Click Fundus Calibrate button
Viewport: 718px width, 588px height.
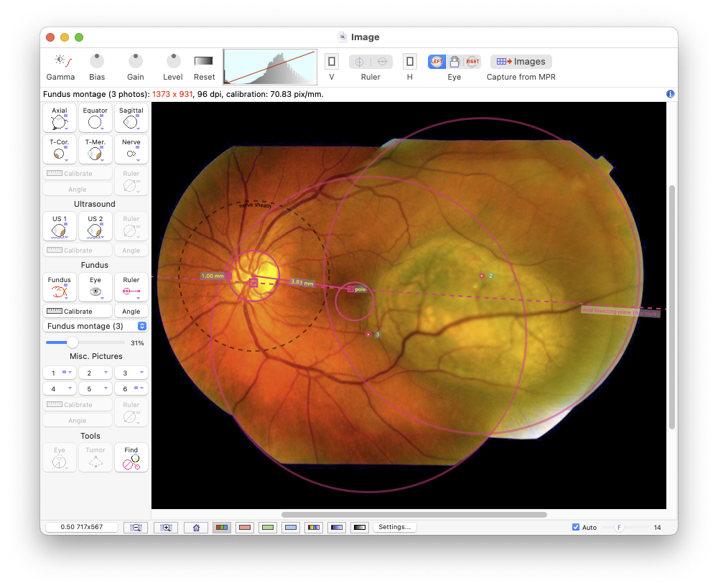(78, 312)
